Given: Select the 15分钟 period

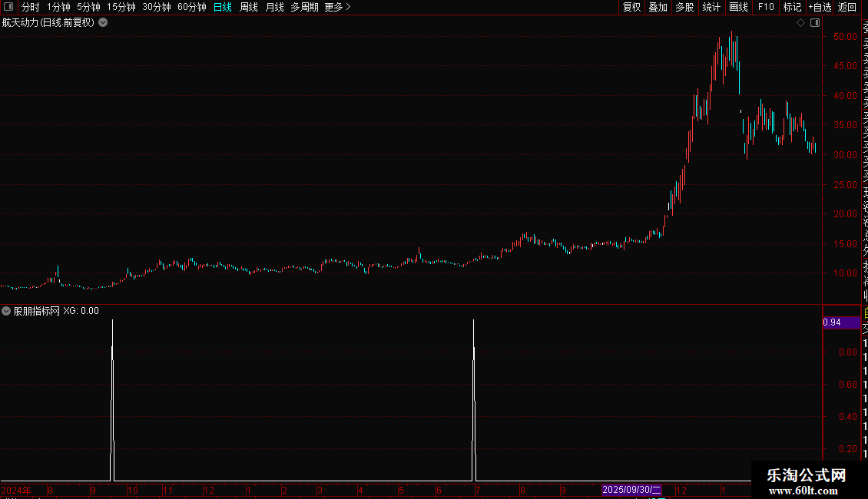Looking at the screenshot, I should [121, 7].
